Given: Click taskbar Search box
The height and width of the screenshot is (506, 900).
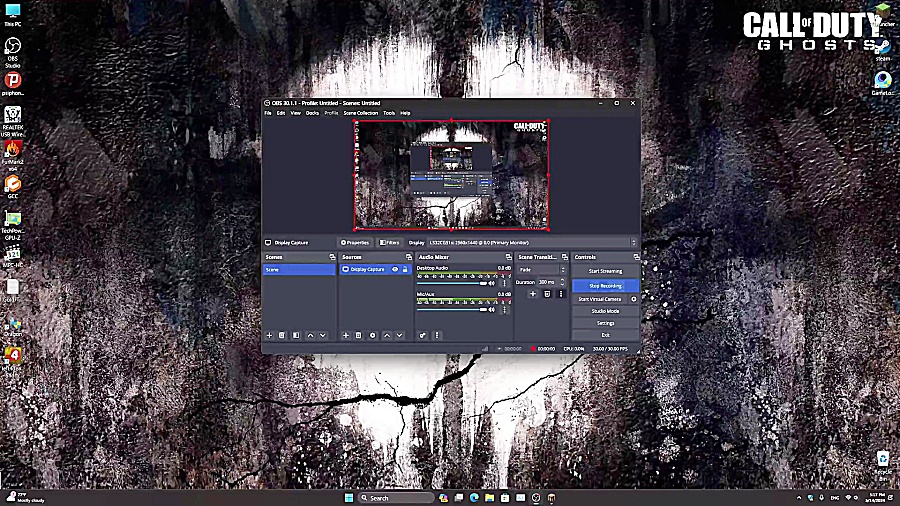Looking at the screenshot, I should [396, 498].
